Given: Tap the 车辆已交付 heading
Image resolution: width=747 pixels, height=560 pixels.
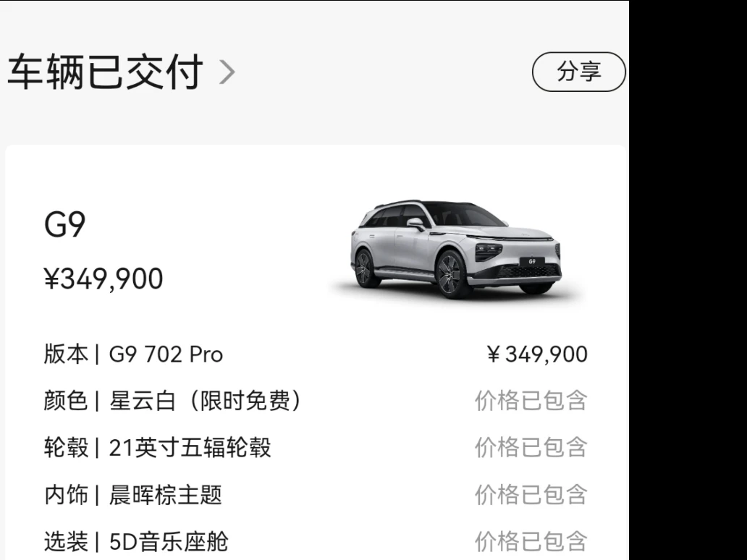Looking at the screenshot, I should (106, 72).
